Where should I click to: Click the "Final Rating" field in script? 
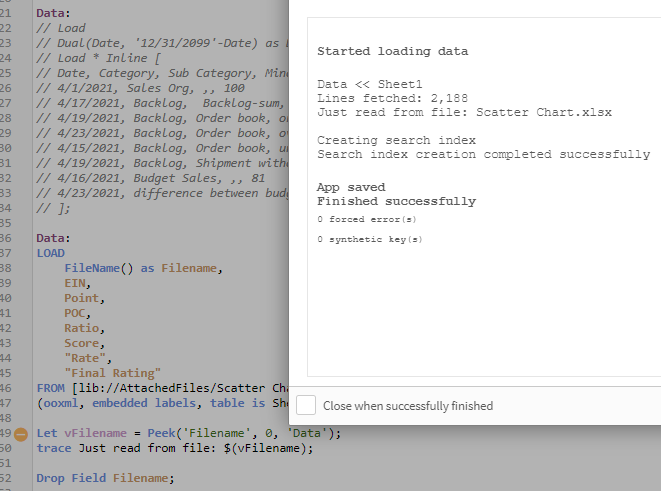113,373
